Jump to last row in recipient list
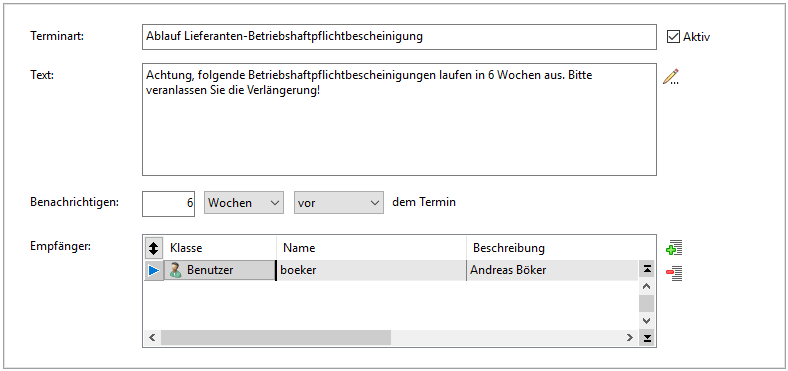Screen dimensions: 788x371 click(x=647, y=338)
